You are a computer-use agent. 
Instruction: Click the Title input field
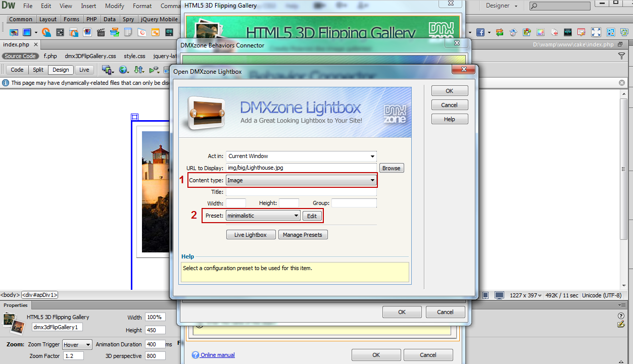(301, 192)
